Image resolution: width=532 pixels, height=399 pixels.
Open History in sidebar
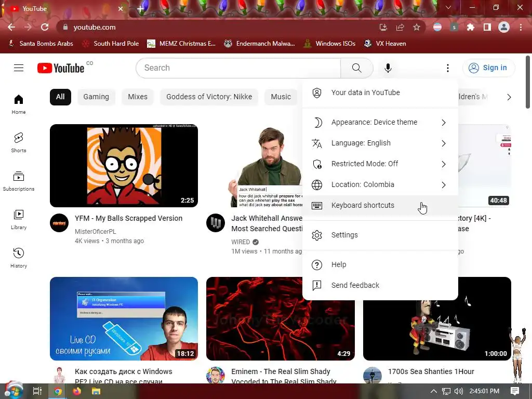19,258
